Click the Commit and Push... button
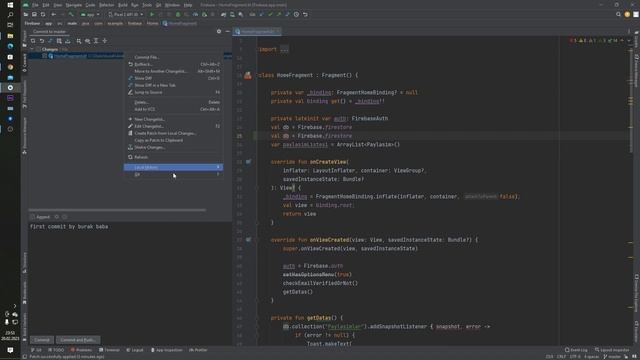This screenshot has height=360, width=640. coord(78,340)
